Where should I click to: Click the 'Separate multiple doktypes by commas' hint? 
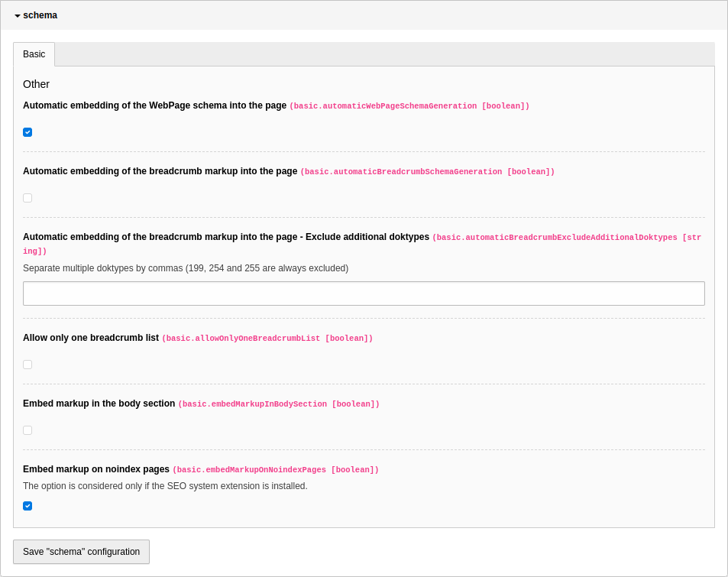(x=186, y=268)
